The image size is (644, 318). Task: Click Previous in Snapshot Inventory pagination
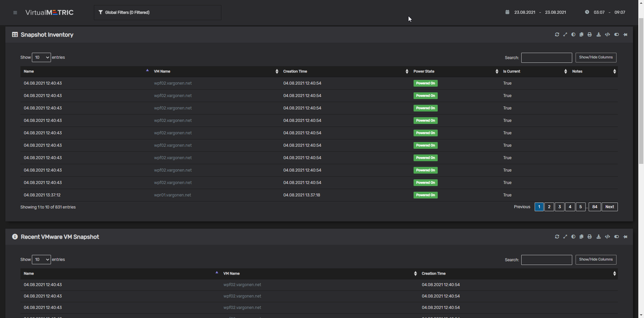[522, 207]
